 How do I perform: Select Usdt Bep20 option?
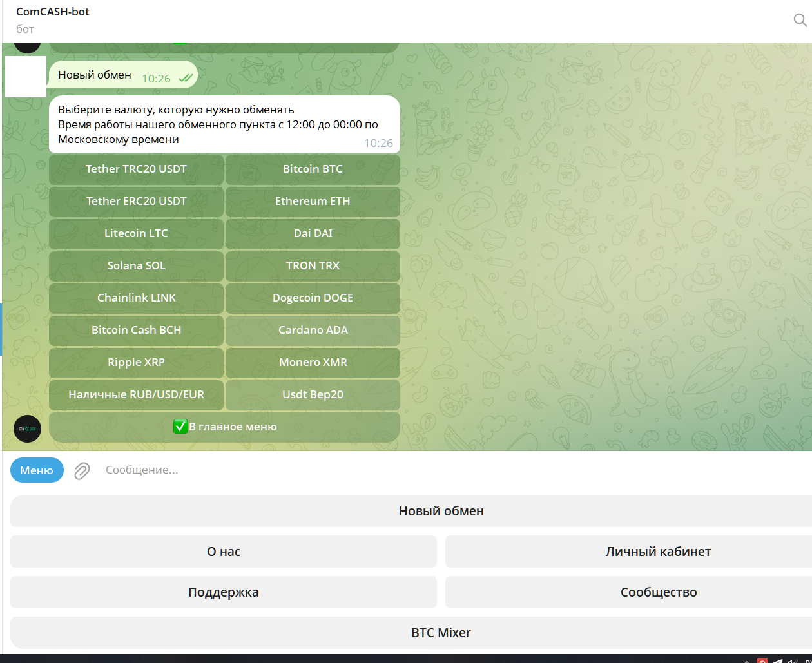(313, 395)
